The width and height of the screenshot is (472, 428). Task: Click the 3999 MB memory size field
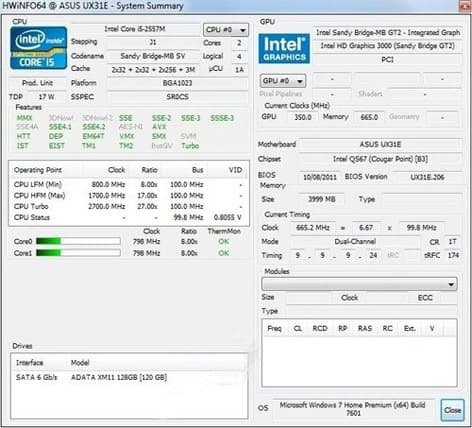322,199
